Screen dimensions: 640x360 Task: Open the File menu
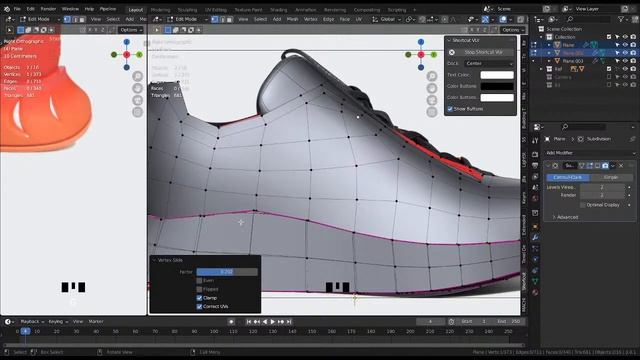[17, 9]
